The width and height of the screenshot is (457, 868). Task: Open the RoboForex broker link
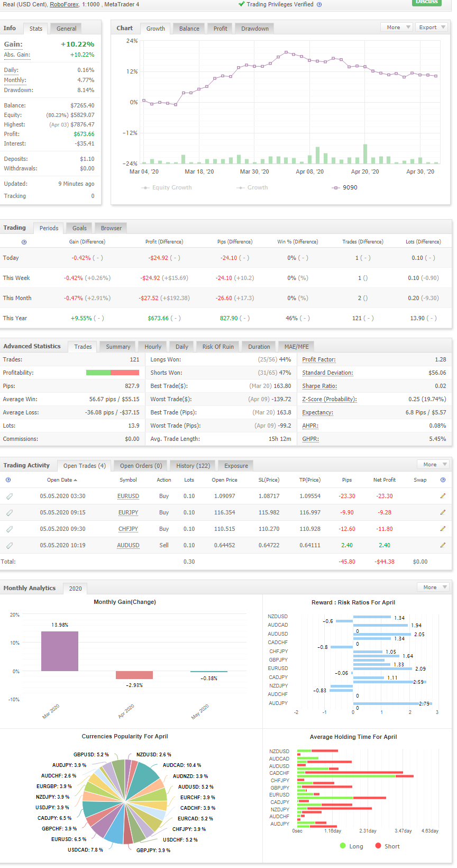65,4
